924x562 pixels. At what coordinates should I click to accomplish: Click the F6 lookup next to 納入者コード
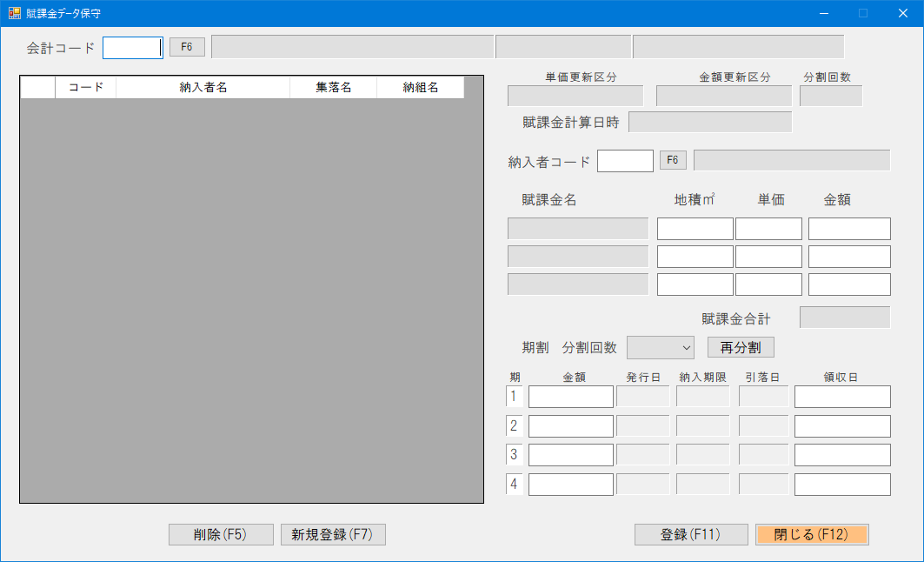pos(673,160)
